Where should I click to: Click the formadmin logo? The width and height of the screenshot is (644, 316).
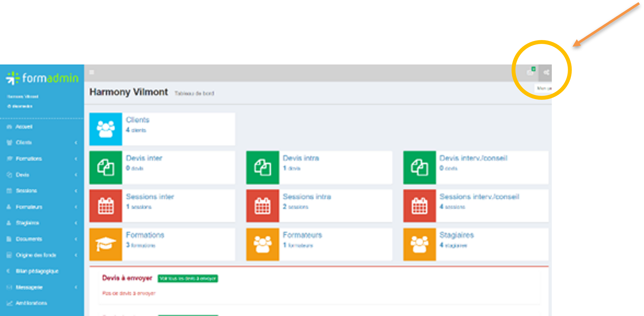pyautogui.click(x=42, y=78)
